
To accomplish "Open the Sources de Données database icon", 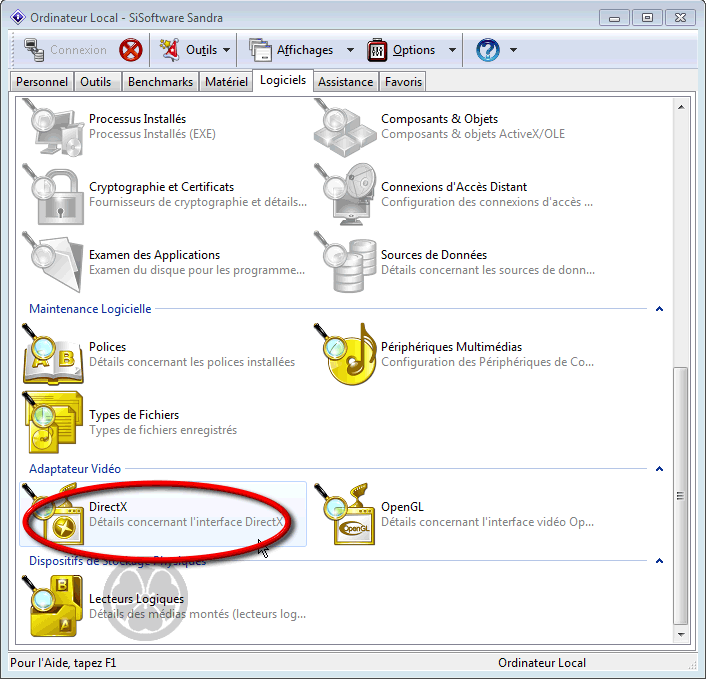I will (345, 263).
